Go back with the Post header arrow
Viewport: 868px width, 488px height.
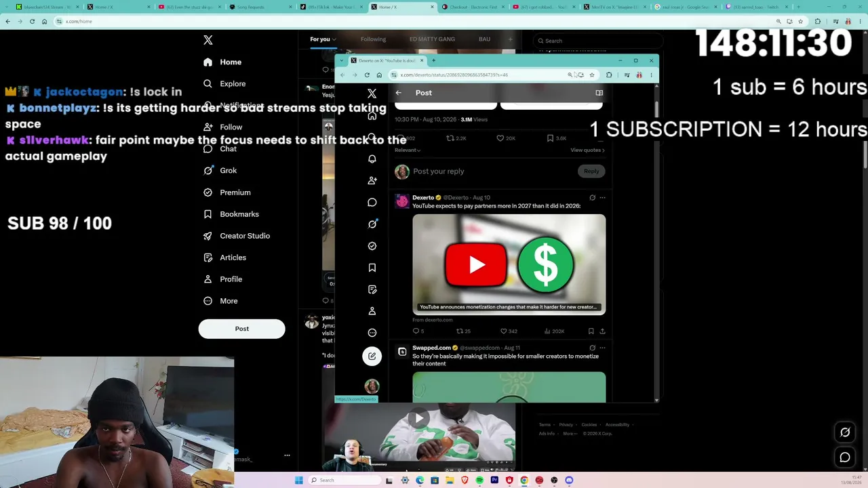[x=399, y=93]
